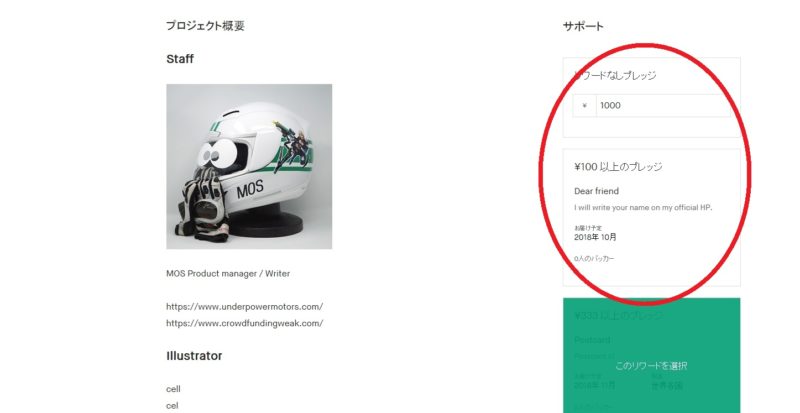Click the Dear friend reward title
Viewport: 800px width, 413px height.
pyautogui.click(x=596, y=191)
